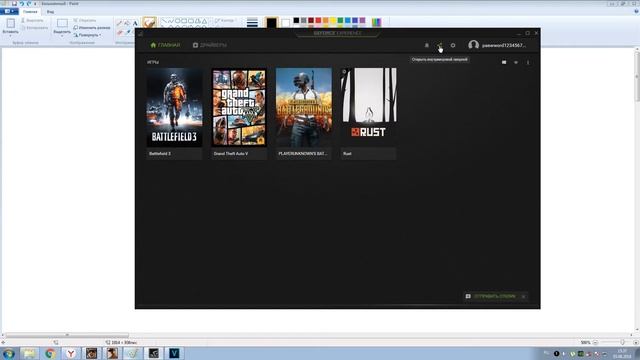Select the Color picker tool

[128, 32]
